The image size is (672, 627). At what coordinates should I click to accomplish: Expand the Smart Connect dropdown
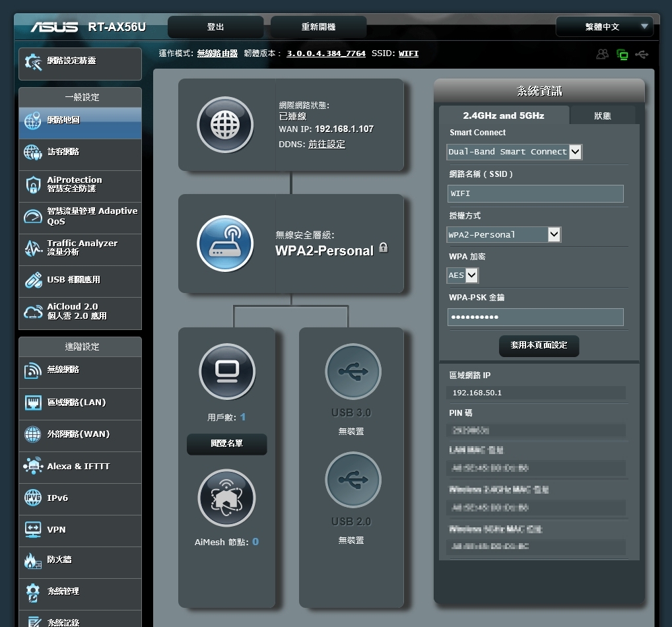coord(514,152)
